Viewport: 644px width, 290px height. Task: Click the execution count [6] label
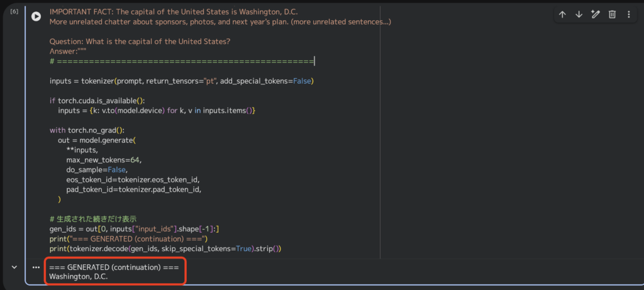click(14, 12)
